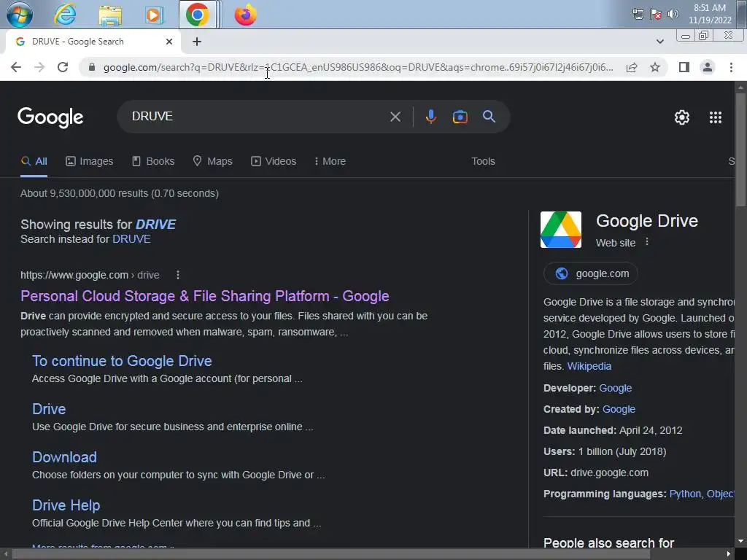Click the scroll right arrow
The image size is (747, 560).
729,554
